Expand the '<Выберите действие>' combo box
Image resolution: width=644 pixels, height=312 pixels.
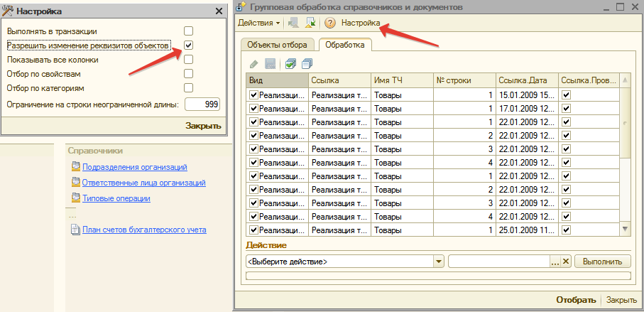tap(439, 262)
